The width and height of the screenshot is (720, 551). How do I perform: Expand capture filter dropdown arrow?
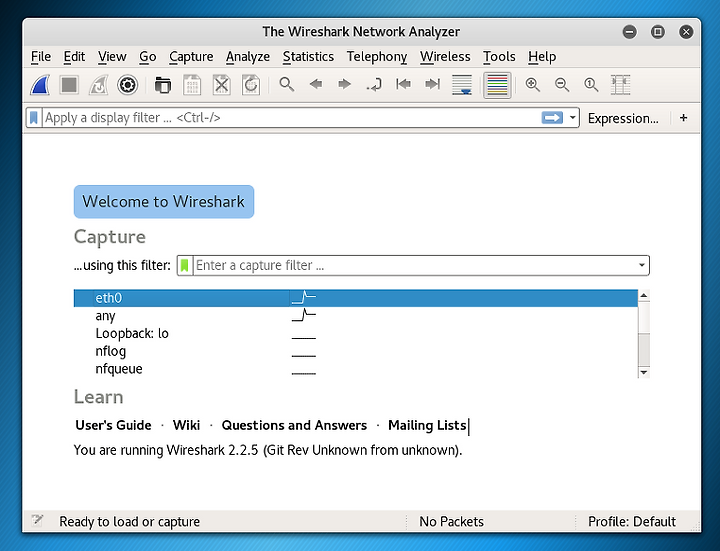(x=641, y=265)
